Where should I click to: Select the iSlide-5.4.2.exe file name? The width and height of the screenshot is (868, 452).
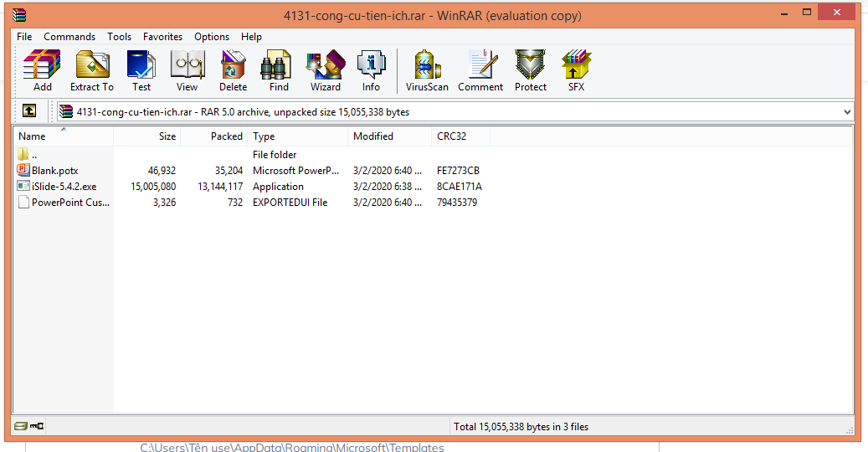(x=64, y=187)
